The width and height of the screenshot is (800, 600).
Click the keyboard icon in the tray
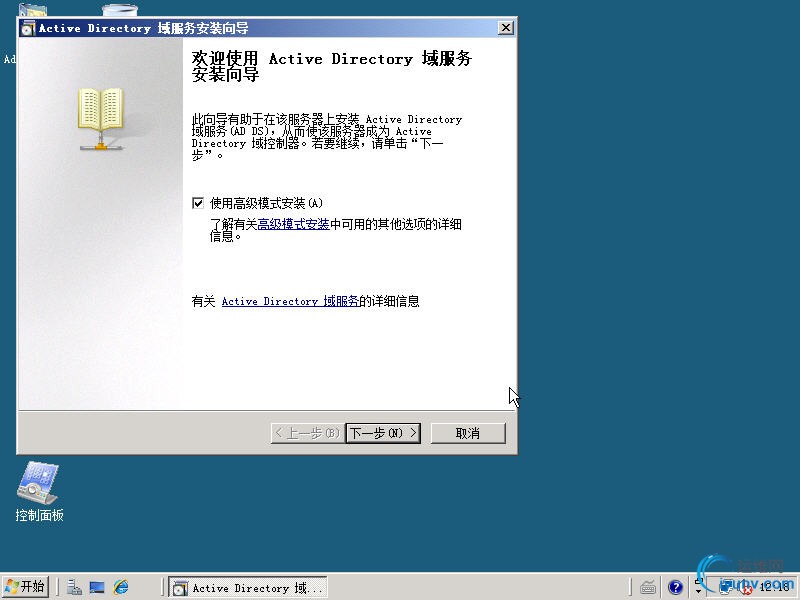(x=648, y=588)
